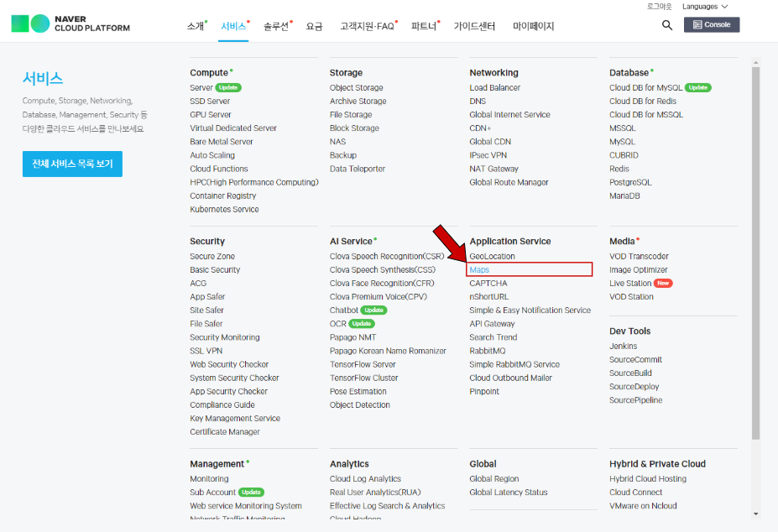The image size is (778, 532).
Task: Open the SSD Server link
Action: tap(210, 102)
